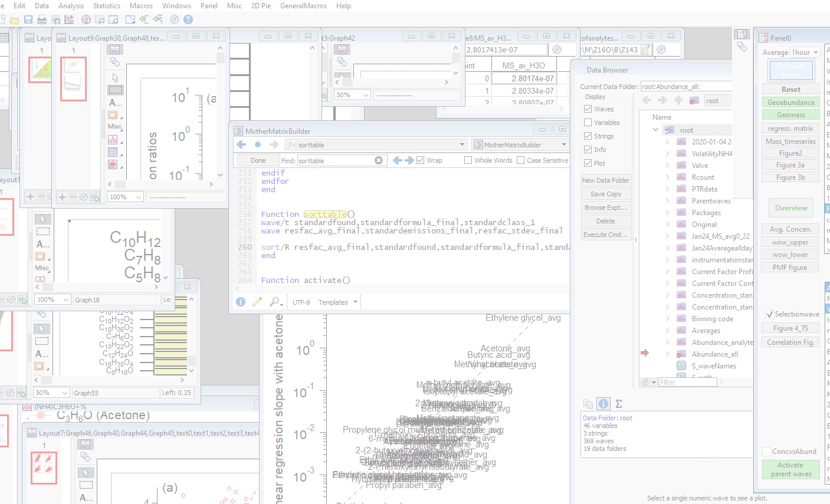
Task: Click the Layout9 horizontal scrollbar
Action: tap(160, 185)
